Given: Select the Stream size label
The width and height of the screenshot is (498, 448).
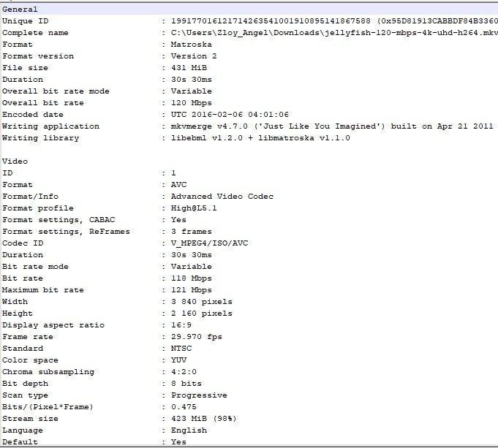Looking at the screenshot, I should coord(30,419).
